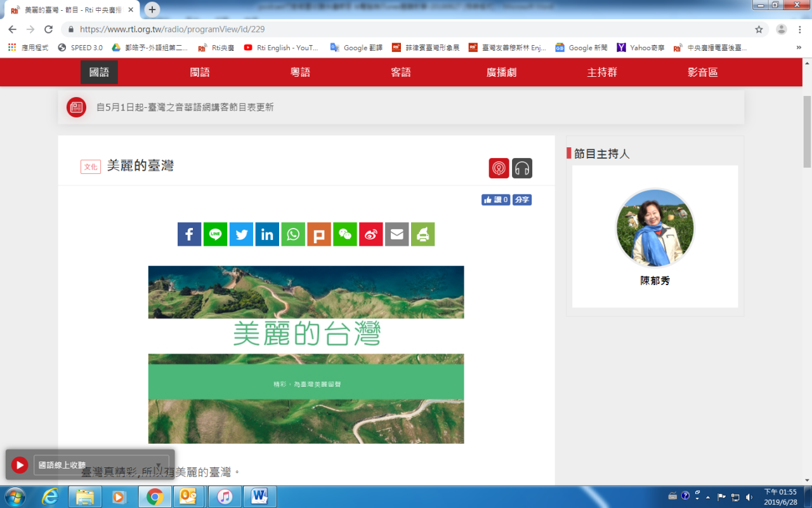Click the host name 陳郁秀
This screenshot has height=508, width=812.
click(655, 280)
